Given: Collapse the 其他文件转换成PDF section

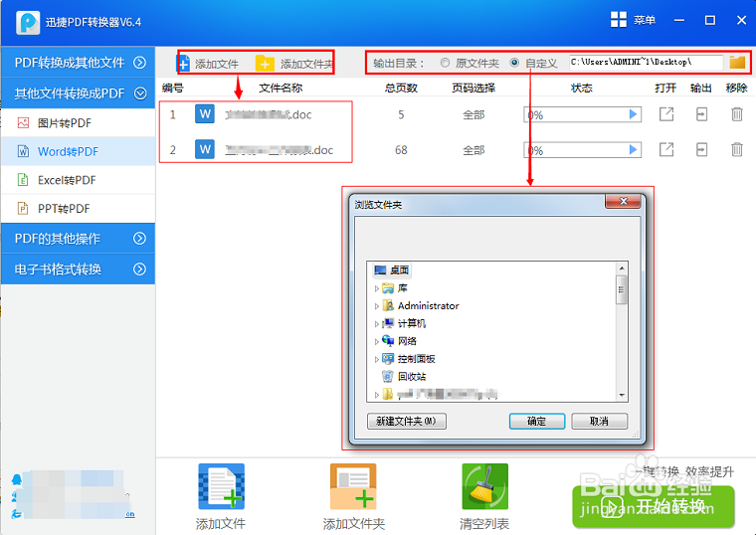Looking at the screenshot, I should [140, 93].
